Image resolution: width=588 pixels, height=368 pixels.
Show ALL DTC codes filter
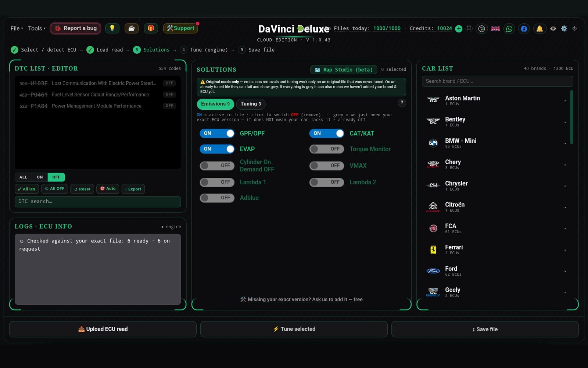click(23, 177)
